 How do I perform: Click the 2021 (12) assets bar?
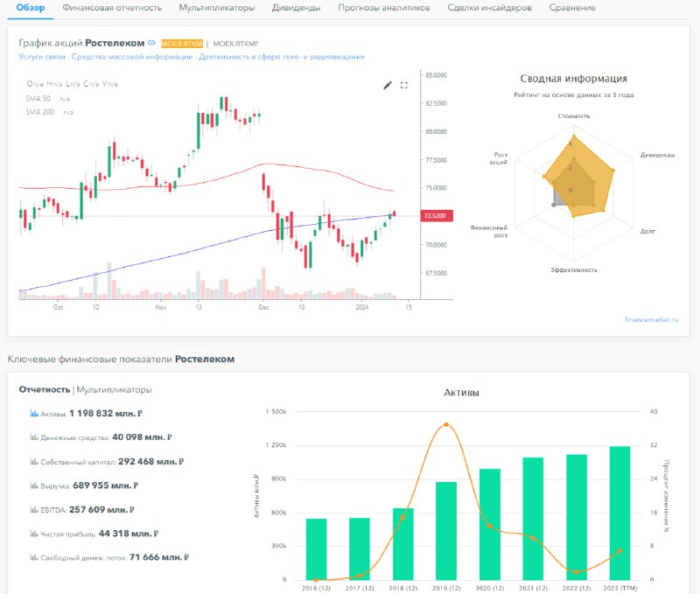[x=533, y=519]
